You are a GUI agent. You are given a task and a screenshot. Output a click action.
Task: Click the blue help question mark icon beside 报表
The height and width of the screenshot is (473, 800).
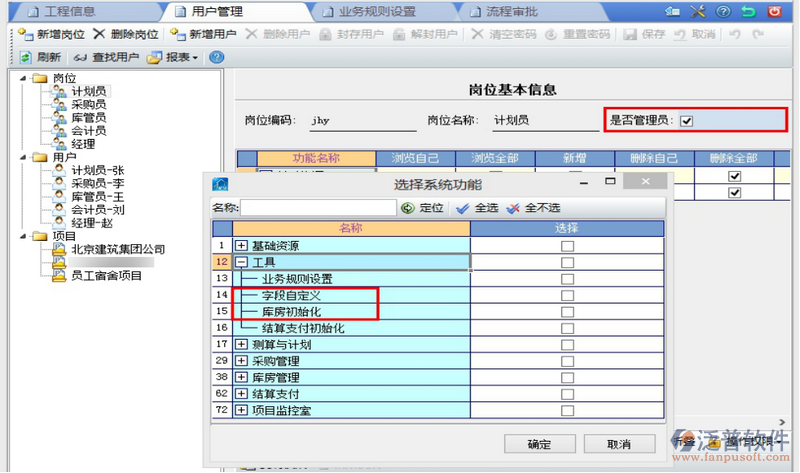coord(215,57)
